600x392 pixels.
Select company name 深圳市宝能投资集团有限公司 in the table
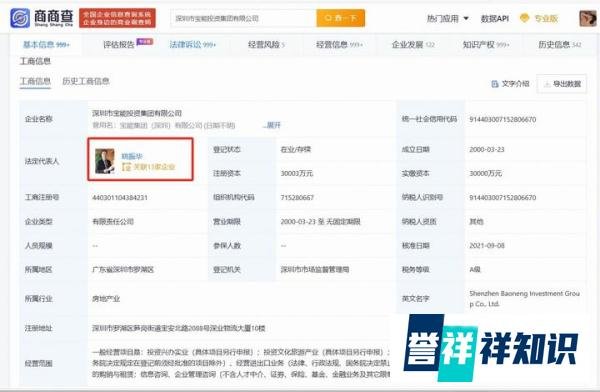137,113
